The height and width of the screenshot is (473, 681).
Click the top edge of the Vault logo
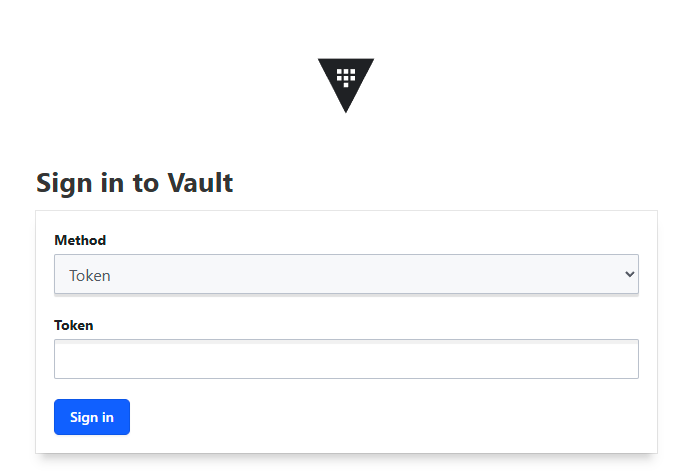(x=346, y=60)
